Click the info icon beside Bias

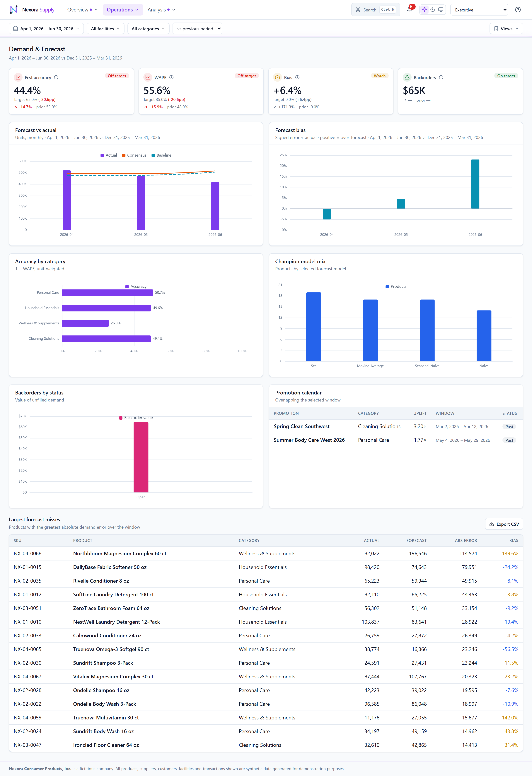point(297,77)
